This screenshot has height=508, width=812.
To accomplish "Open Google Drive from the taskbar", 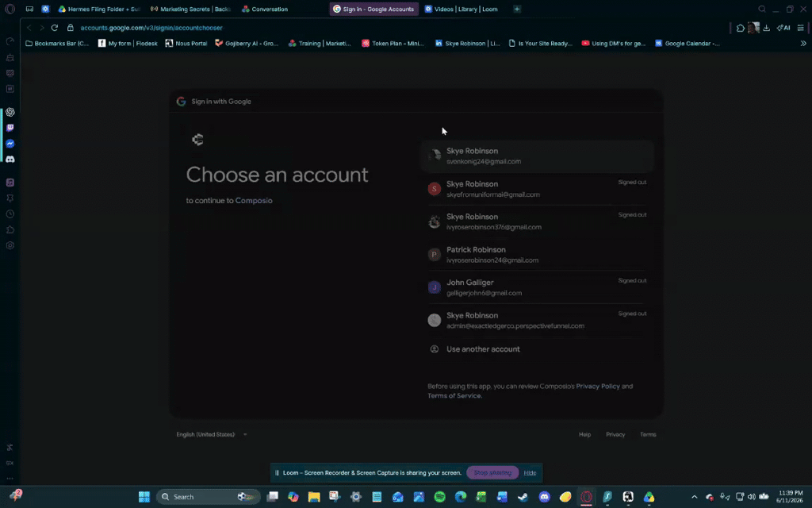I will click(649, 497).
